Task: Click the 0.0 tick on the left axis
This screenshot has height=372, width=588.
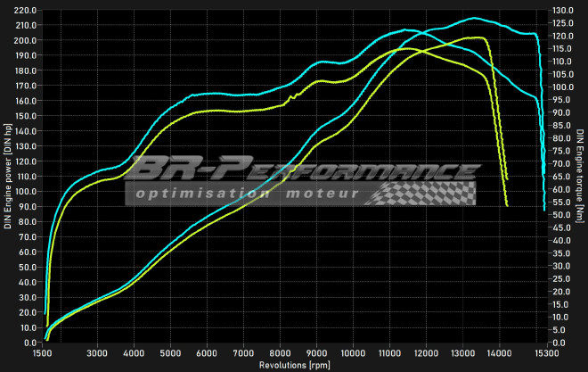Action: [29, 343]
